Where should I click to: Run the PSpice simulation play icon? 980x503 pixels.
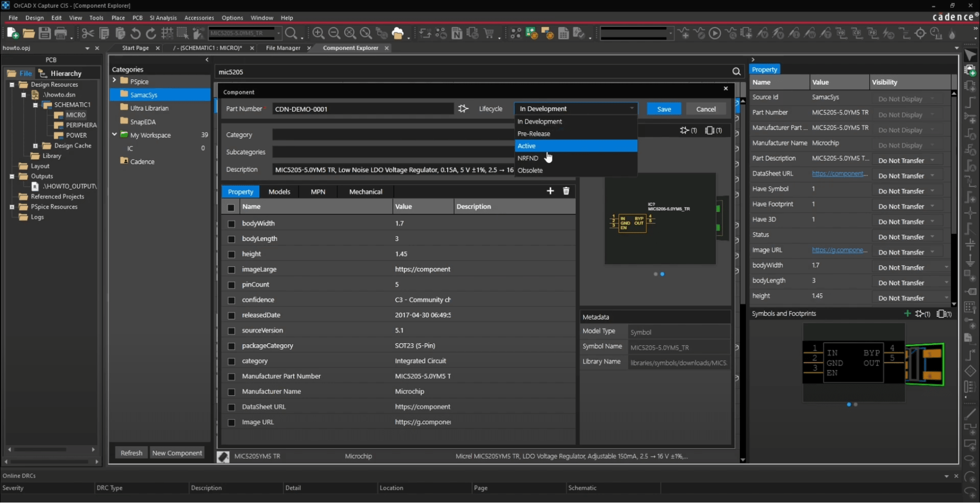point(715,33)
